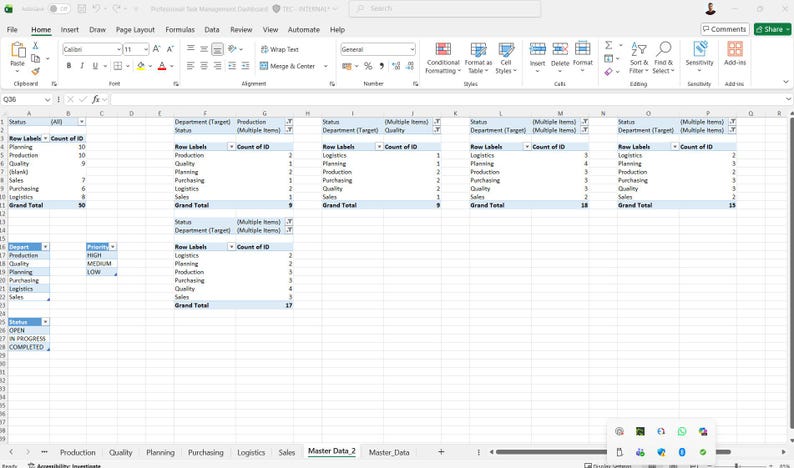Align text to the right

217,66
